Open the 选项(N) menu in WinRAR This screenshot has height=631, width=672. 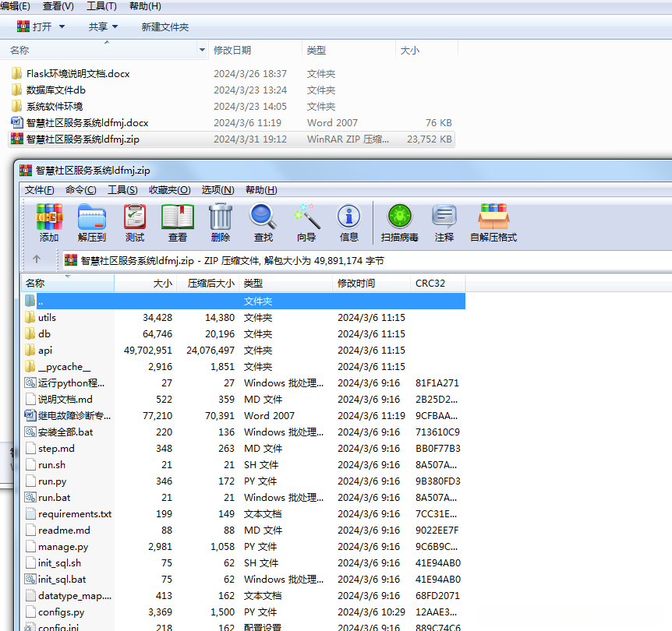coord(218,190)
